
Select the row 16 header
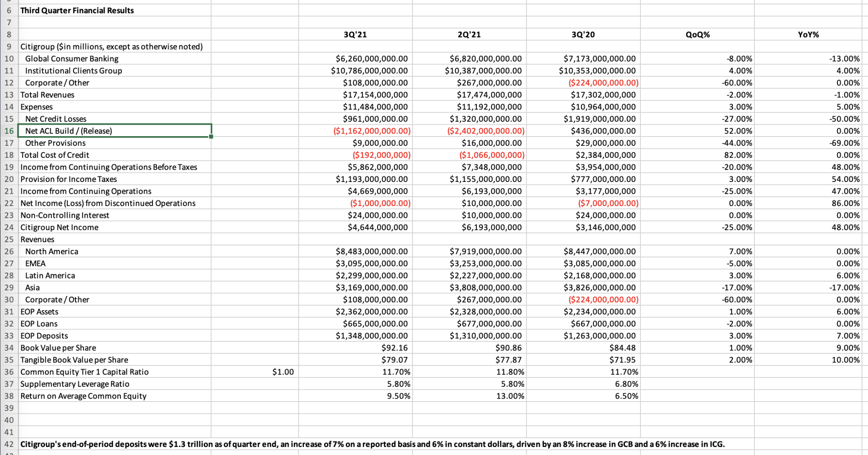(x=9, y=131)
